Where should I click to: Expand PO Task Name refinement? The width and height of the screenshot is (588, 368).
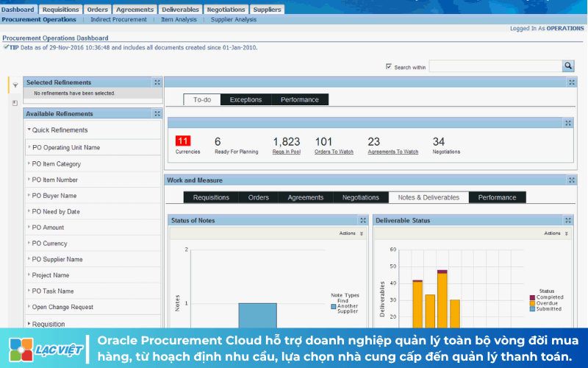[x=29, y=291]
